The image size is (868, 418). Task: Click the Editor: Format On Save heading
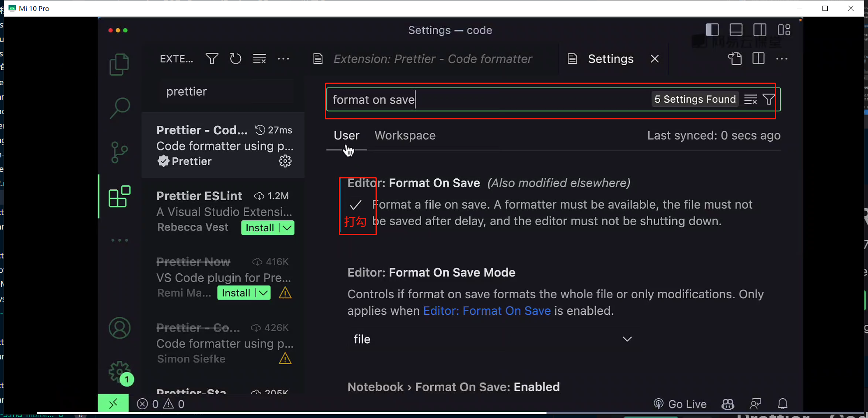click(x=414, y=183)
